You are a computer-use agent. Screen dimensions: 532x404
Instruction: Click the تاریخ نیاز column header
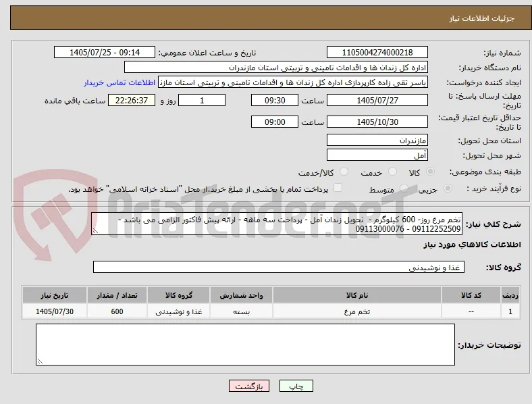click(55, 295)
